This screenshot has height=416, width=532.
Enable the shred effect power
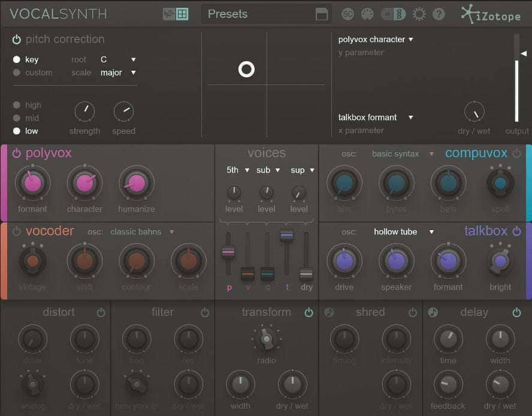pos(412,313)
